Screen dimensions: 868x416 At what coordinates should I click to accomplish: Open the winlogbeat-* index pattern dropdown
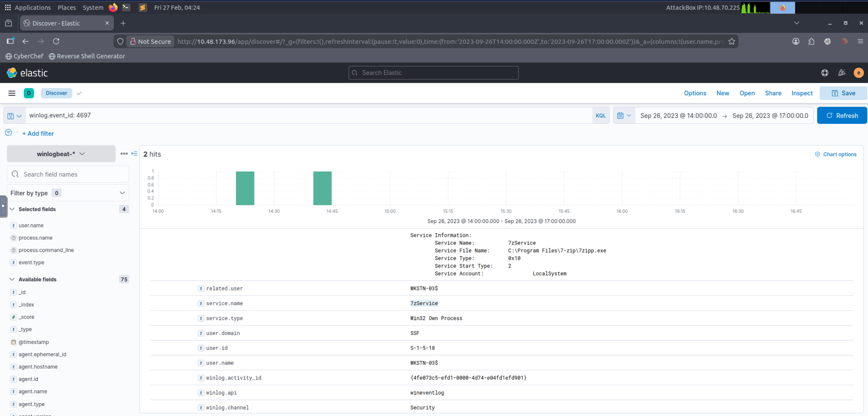tap(61, 154)
